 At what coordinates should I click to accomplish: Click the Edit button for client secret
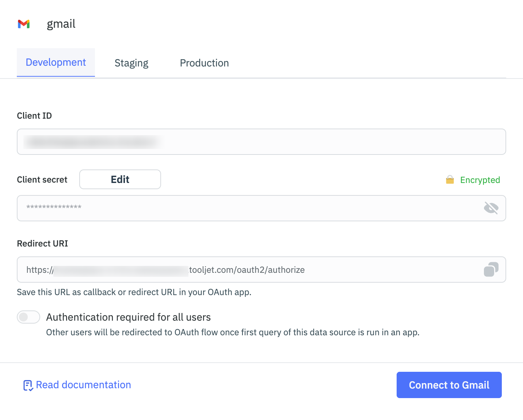120,179
